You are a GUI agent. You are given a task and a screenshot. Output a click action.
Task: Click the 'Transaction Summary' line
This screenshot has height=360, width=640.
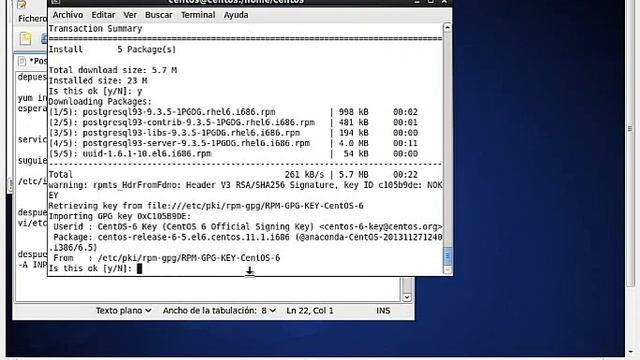click(95, 29)
